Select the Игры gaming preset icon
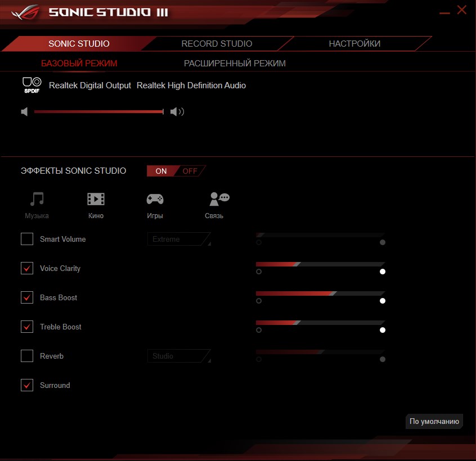 155,199
